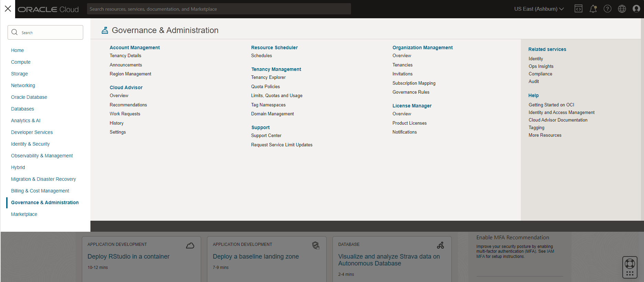This screenshot has width=644, height=282.
Task: Open Tagging help link
Action: click(536, 128)
